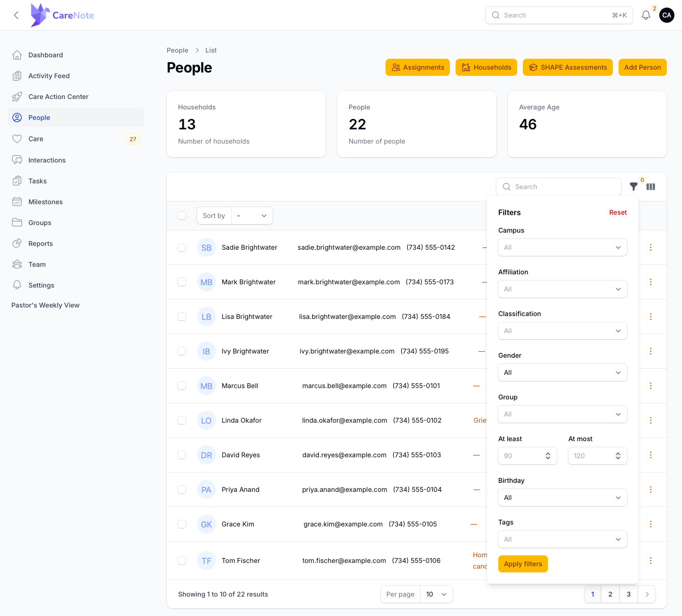This screenshot has width=682, height=616.
Task: Change the Per page dropdown value
Action: click(x=436, y=594)
